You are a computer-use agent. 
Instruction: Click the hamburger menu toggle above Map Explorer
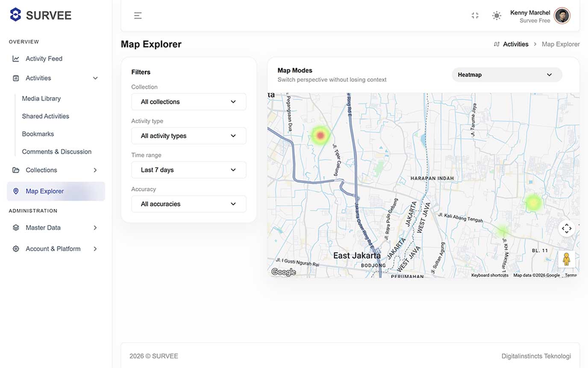[x=138, y=15]
